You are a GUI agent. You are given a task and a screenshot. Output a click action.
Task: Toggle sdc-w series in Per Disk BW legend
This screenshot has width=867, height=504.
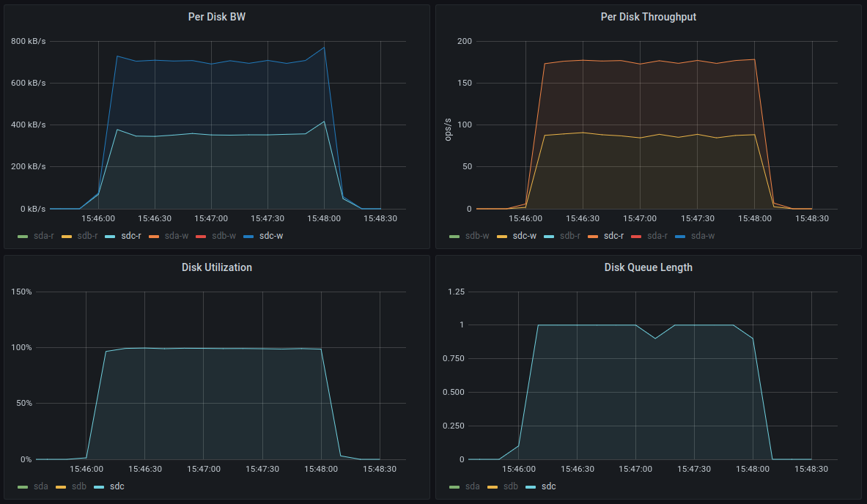271,236
